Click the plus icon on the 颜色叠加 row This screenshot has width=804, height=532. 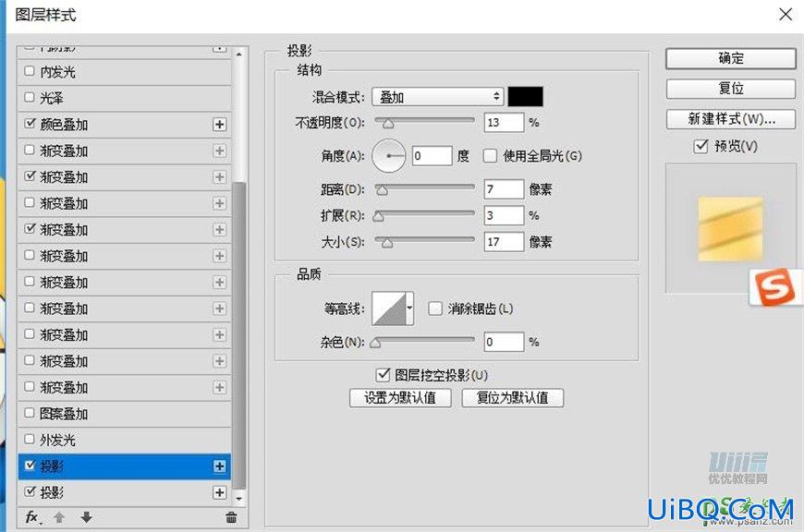coord(219,125)
